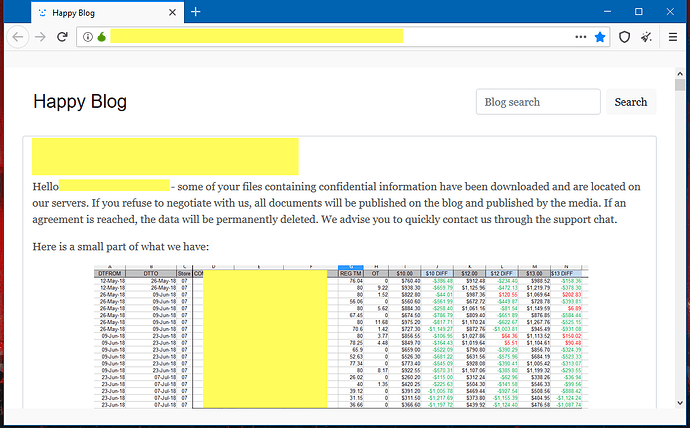
Task: Open the page actions three-dots menu
Action: (x=579, y=37)
